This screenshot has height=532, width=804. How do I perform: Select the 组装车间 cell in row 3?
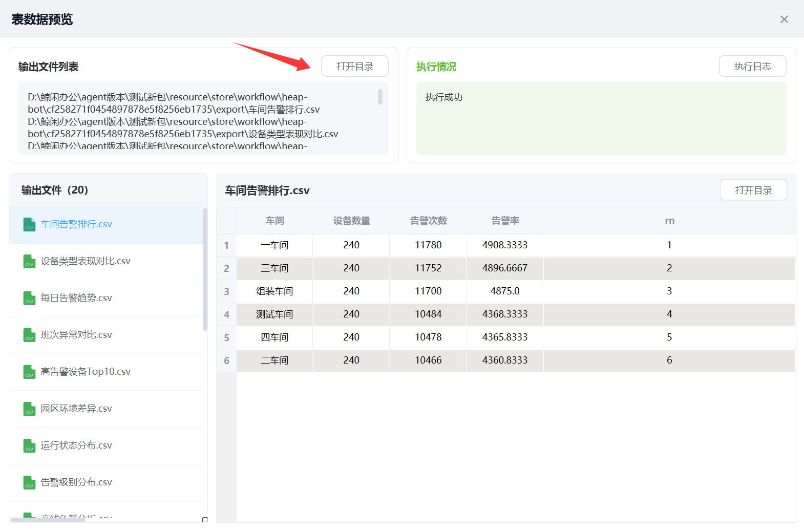pos(274,291)
